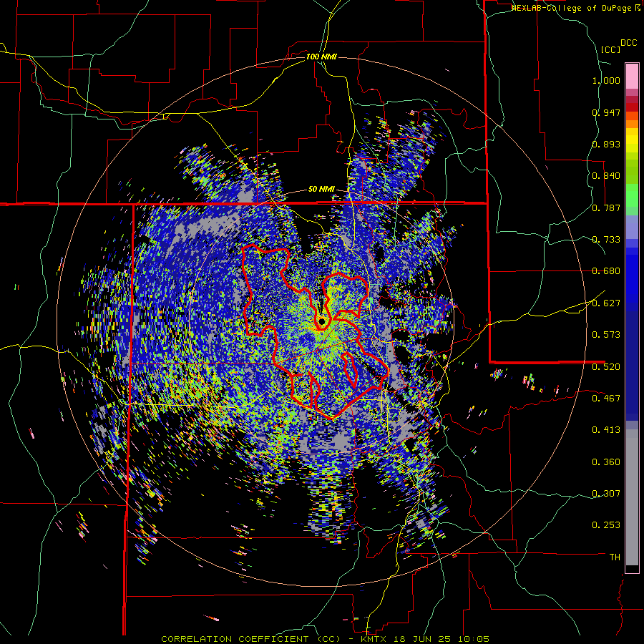The width and height of the screenshot is (644, 644).
Task: Select the 0.893 scale value
Action: coord(606,144)
